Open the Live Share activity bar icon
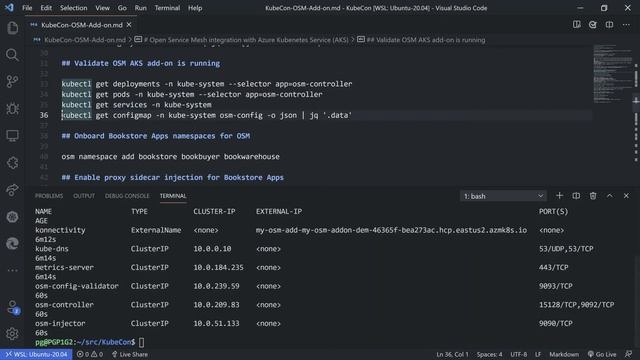This screenshot has width=640, height=360. 12,190
